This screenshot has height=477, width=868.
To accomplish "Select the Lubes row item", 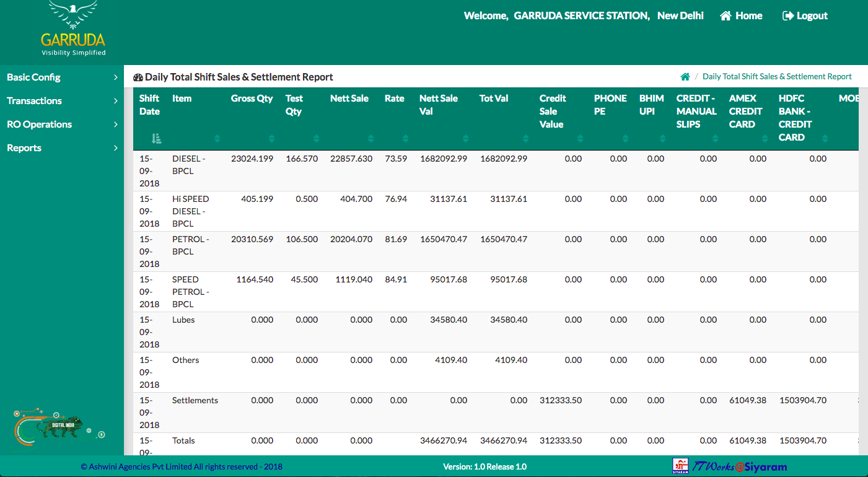I will coord(183,320).
